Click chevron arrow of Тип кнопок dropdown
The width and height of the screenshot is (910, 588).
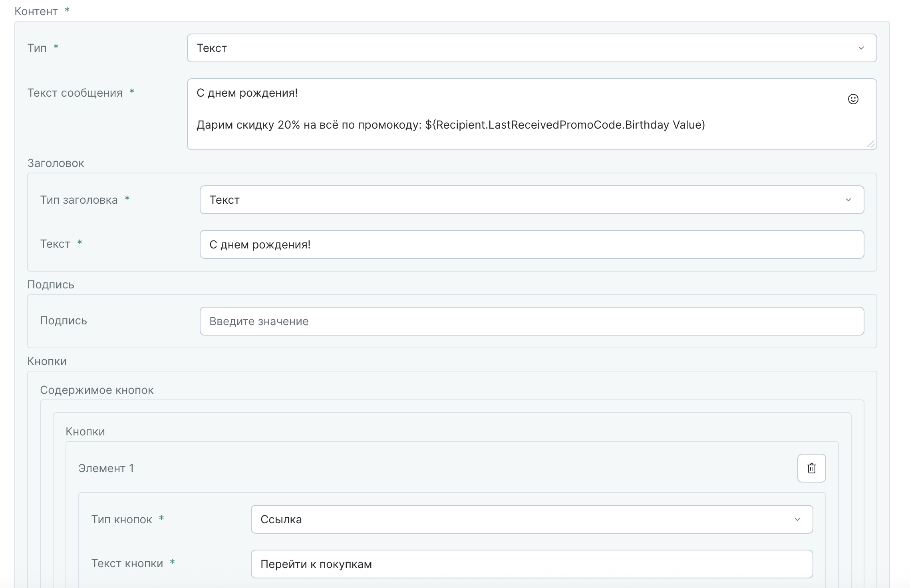click(x=797, y=519)
